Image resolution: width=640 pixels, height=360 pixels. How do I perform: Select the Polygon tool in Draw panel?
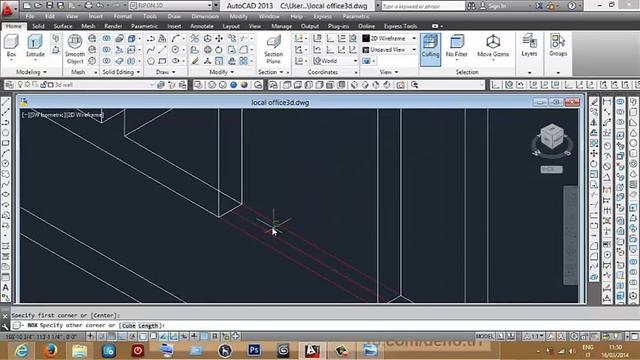coord(151,61)
